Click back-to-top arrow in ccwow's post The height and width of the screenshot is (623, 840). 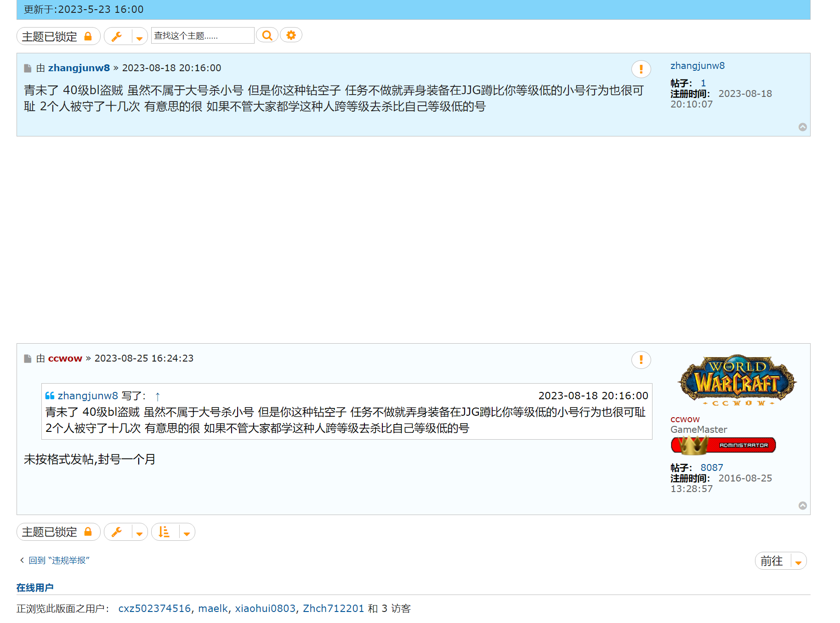[x=802, y=505]
